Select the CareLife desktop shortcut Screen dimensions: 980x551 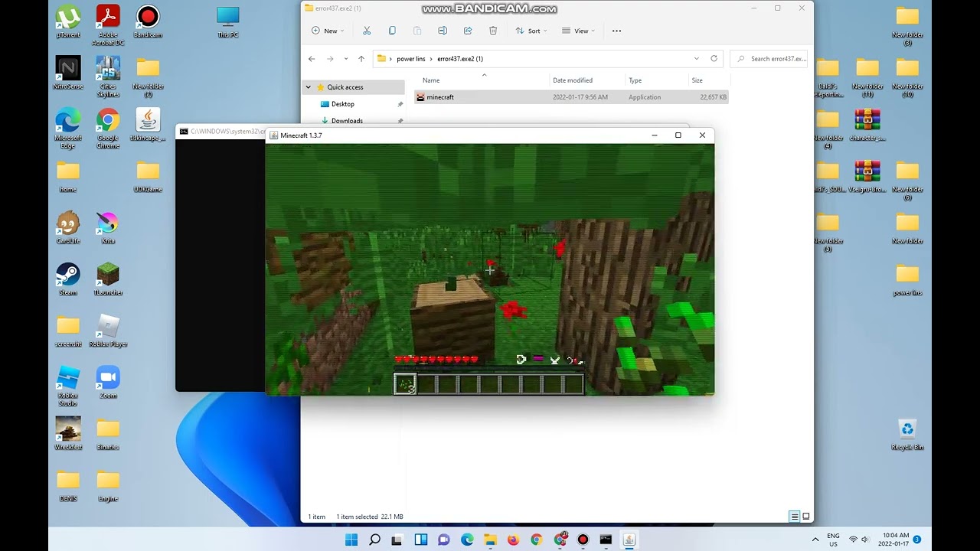pos(68,227)
